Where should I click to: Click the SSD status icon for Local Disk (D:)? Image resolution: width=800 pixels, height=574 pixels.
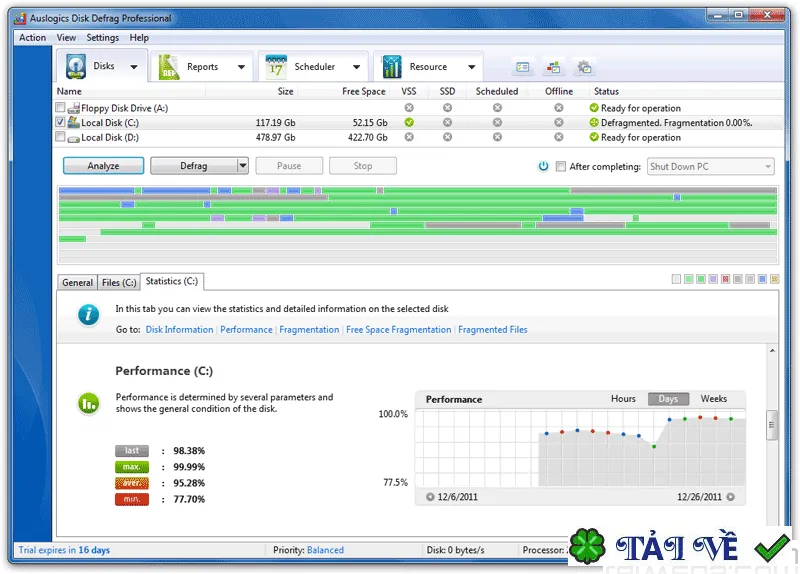[x=447, y=137]
